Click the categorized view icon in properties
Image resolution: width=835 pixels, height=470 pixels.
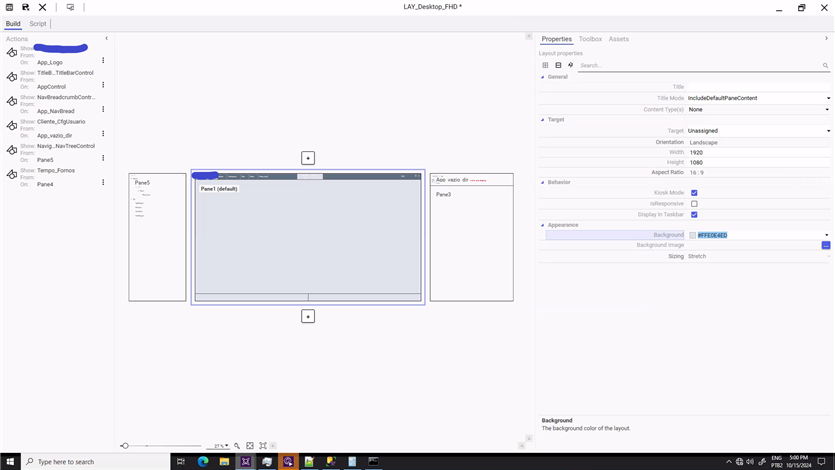[545, 65]
